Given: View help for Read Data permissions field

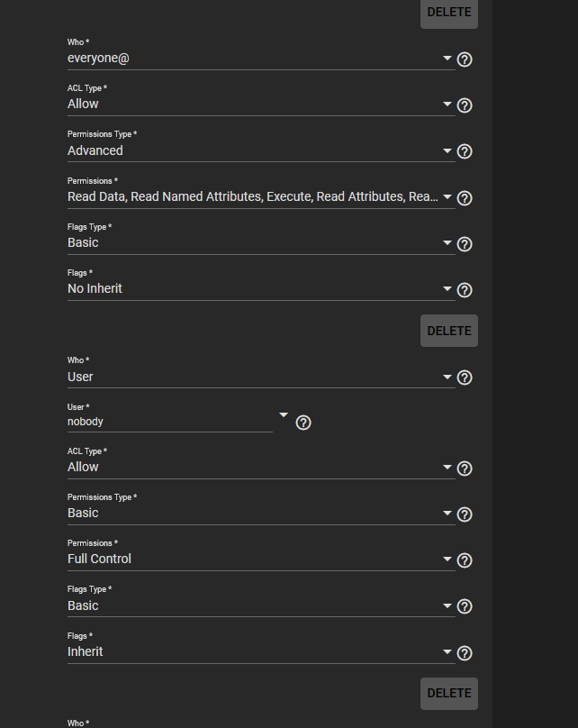Looking at the screenshot, I should coord(465,198).
